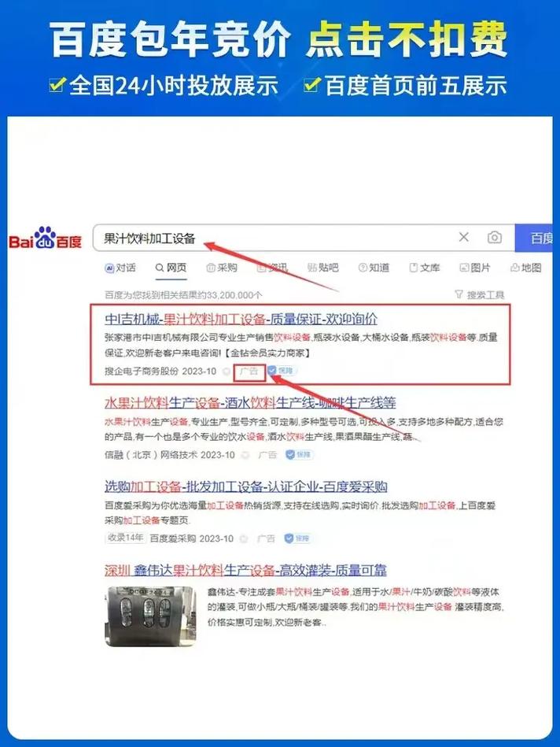Click the 网页 tab magnifier icon
This screenshot has width=560, height=747.
(160, 268)
